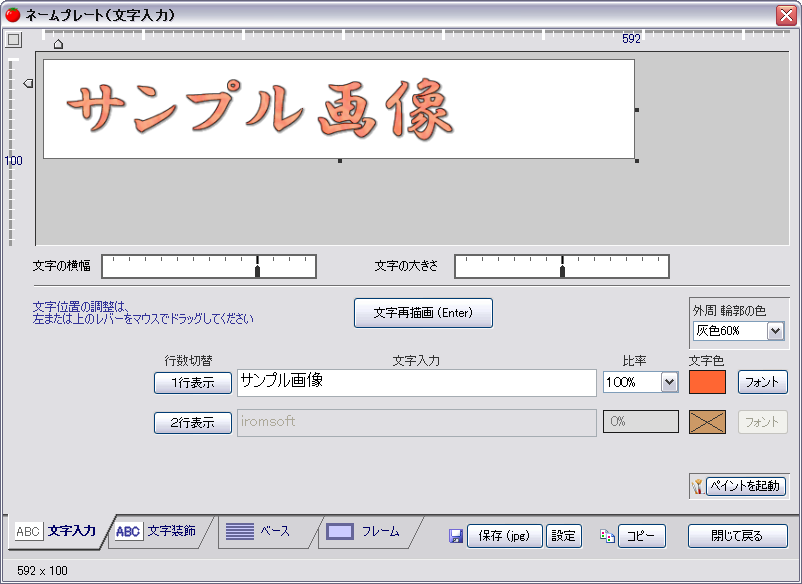Open 設定 button next to save

564,536
